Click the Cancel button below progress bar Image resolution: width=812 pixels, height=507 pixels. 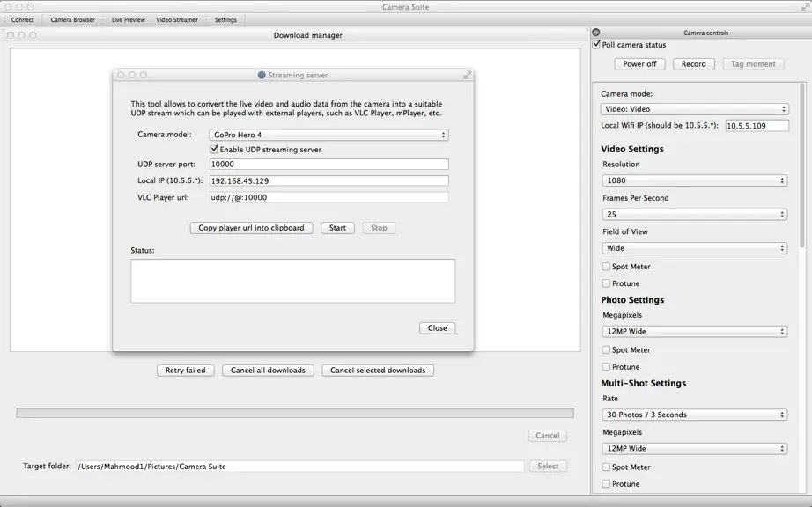click(x=548, y=436)
